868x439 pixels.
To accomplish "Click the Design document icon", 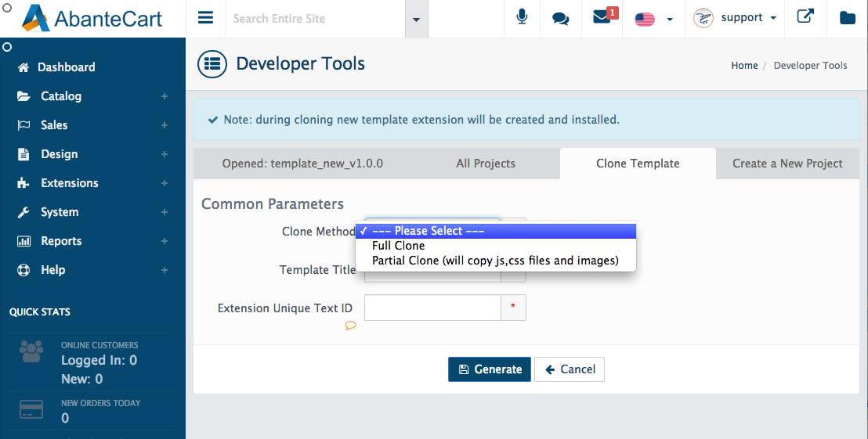I will (x=24, y=153).
